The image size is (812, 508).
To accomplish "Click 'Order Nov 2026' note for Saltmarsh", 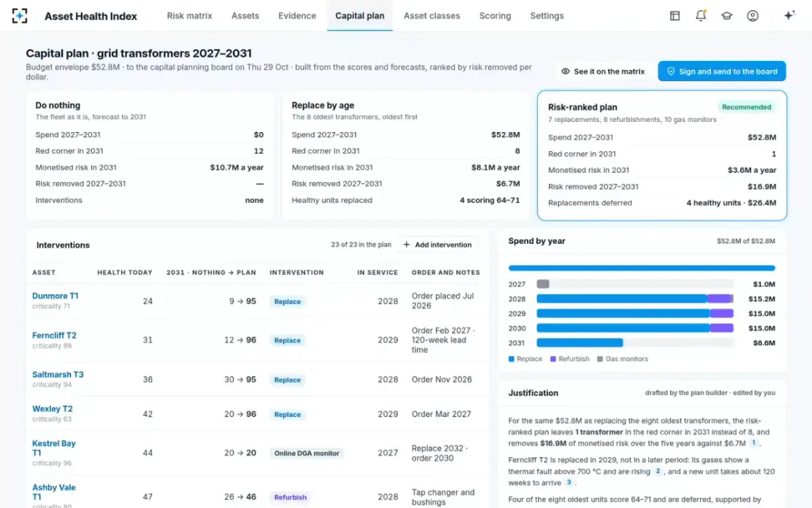I will 442,379.
